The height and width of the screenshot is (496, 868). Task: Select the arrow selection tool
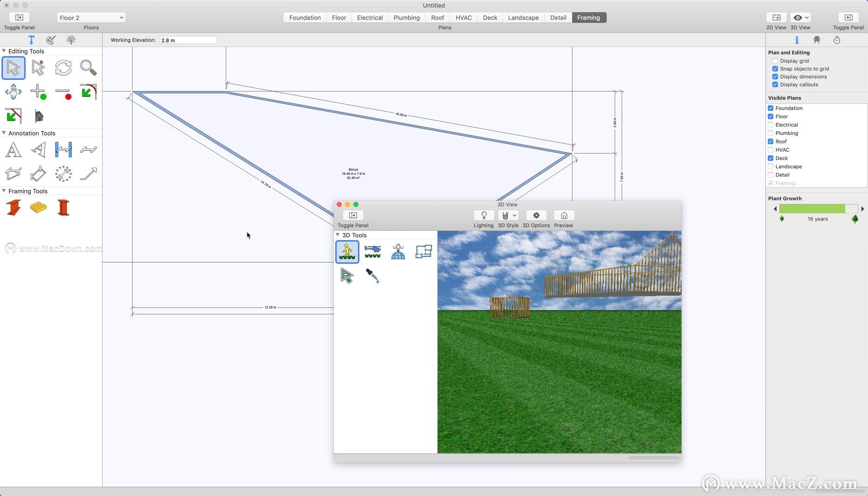pos(13,68)
